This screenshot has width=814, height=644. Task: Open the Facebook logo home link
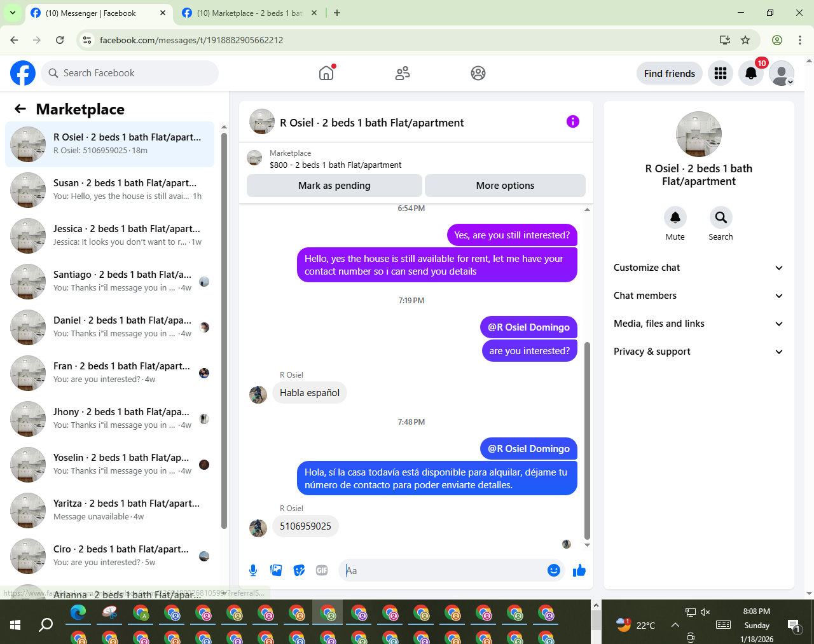(23, 73)
